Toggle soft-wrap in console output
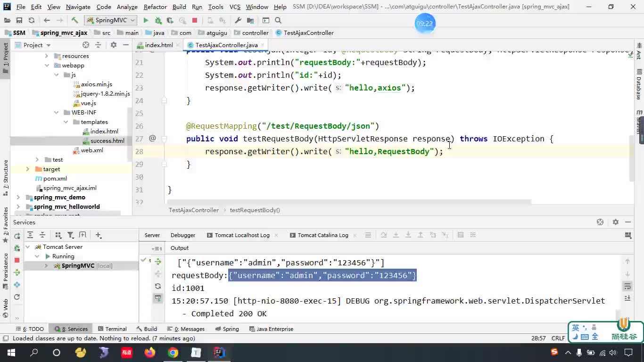 [x=627, y=287]
